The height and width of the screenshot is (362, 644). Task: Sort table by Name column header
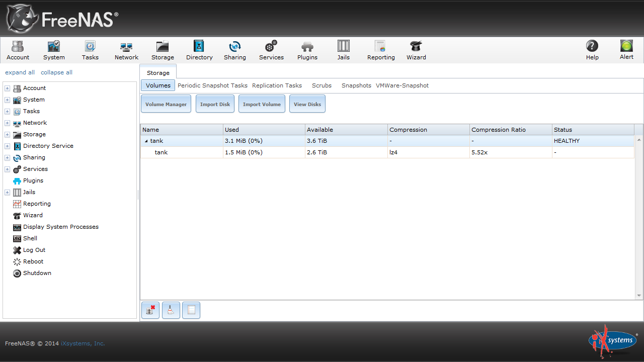point(182,130)
